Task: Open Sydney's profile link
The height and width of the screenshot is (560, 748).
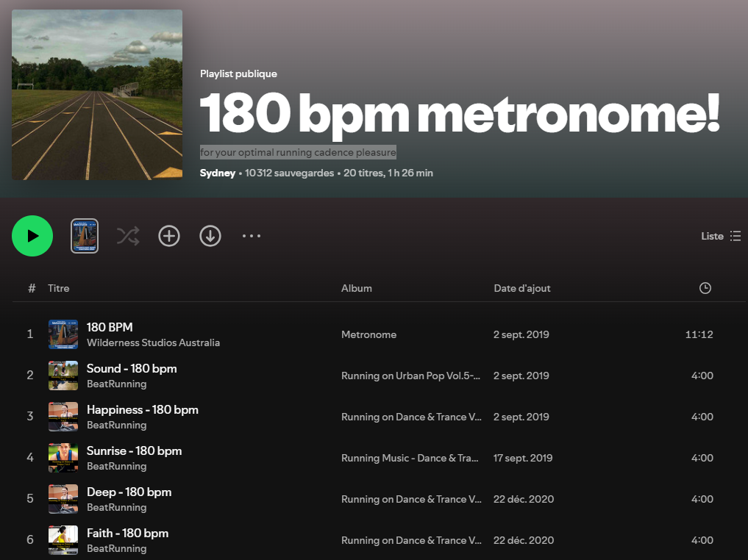Action: (x=217, y=173)
